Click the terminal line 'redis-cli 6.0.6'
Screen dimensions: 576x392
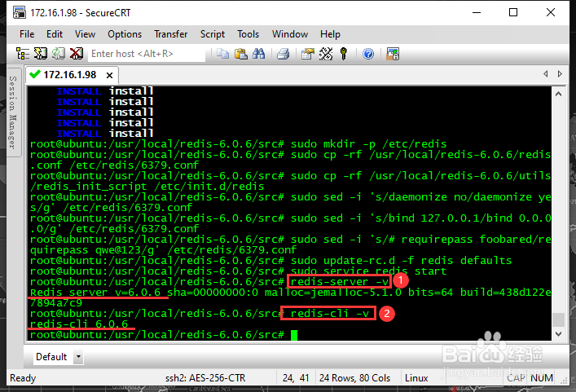pos(78,324)
